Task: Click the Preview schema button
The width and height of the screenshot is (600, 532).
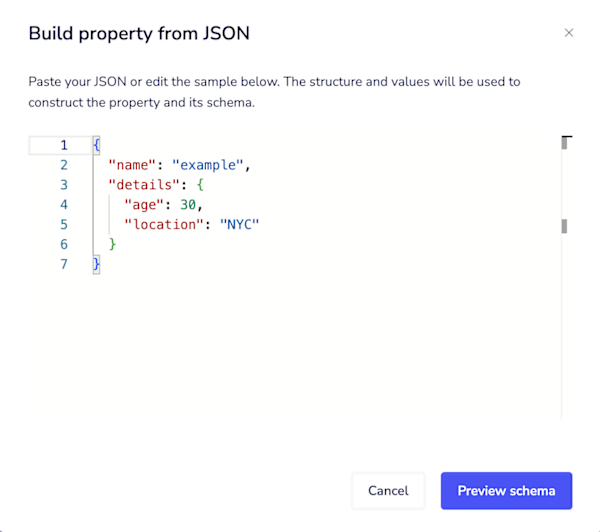Action: (x=506, y=491)
